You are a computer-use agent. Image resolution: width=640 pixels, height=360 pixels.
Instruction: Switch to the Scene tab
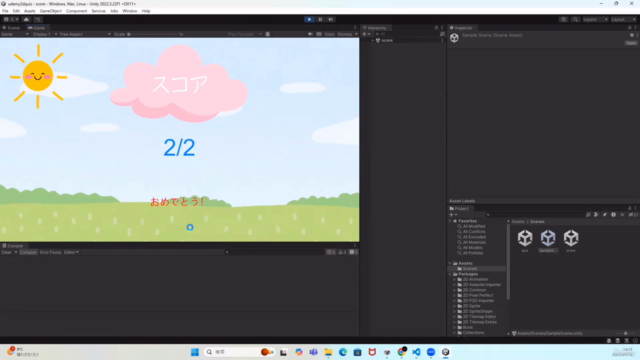pos(11,28)
